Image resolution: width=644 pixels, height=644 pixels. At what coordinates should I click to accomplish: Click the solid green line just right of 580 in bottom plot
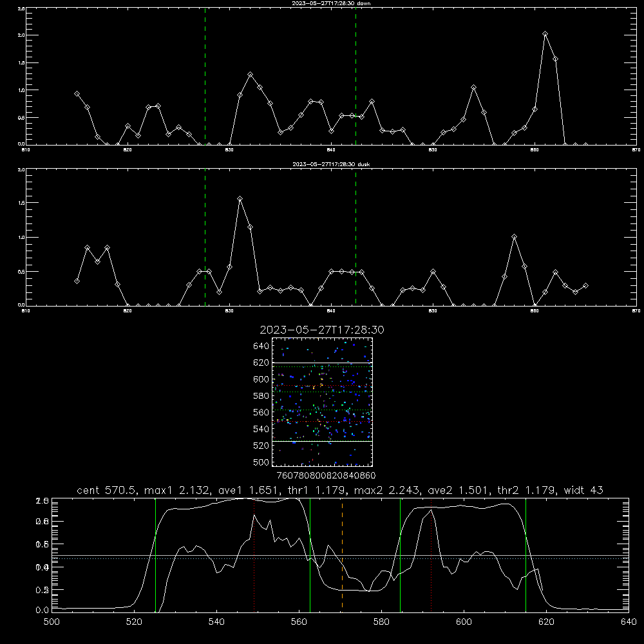tap(400, 554)
